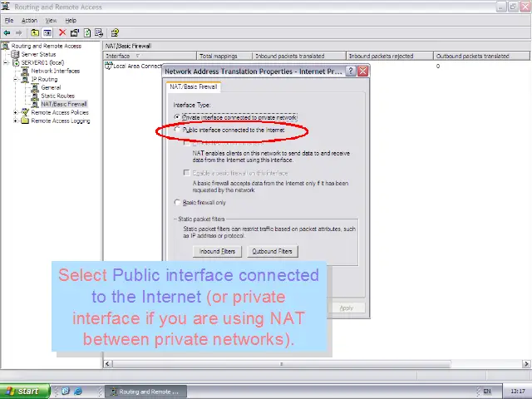The image size is (532, 399).
Task: Click the toolbar Help icon
Action: [x=115, y=33]
